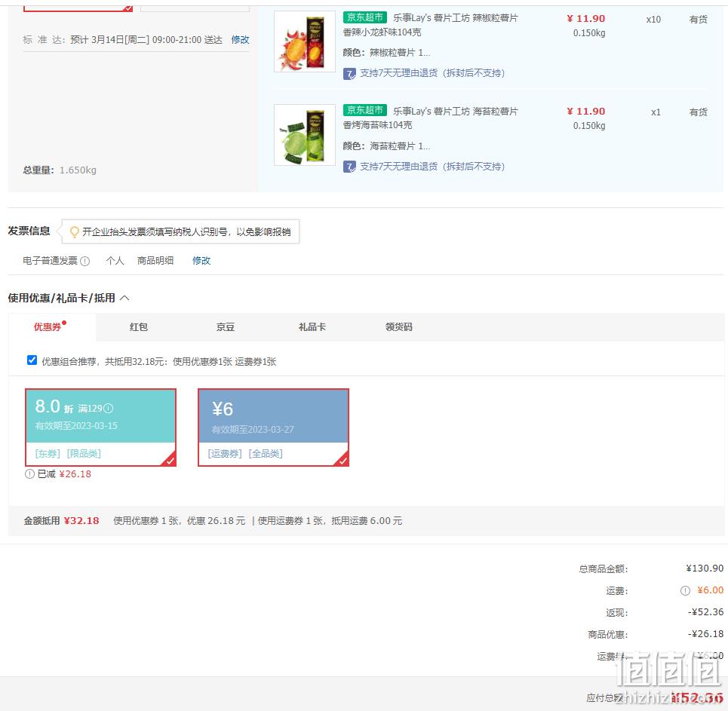
Task: Click the 京东超市 badge on 辣椒粒薯片
Action: (365, 17)
